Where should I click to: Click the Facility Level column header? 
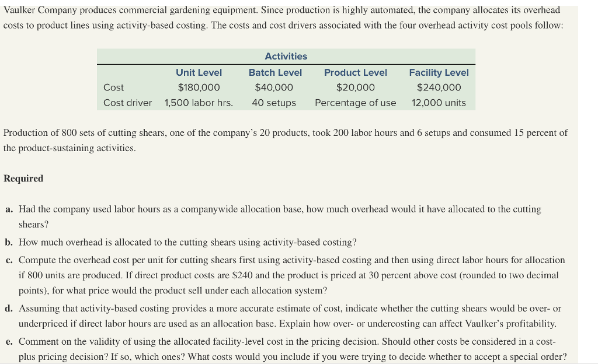point(439,72)
